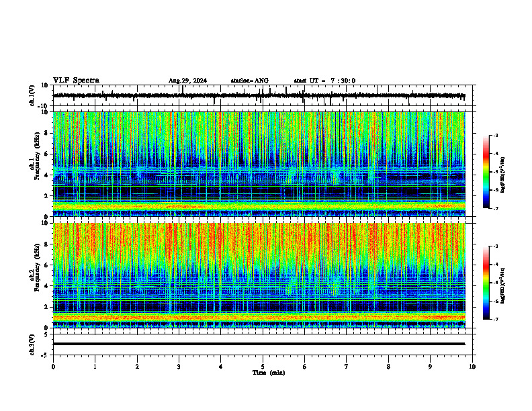This screenshot has height=411, width=532.
Task: Click the "station=ANG" header label
Action: coord(250,81)
